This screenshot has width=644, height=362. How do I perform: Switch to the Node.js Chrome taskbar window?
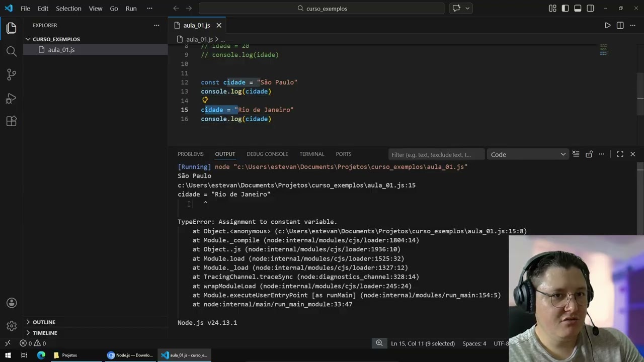coord(130,355)
